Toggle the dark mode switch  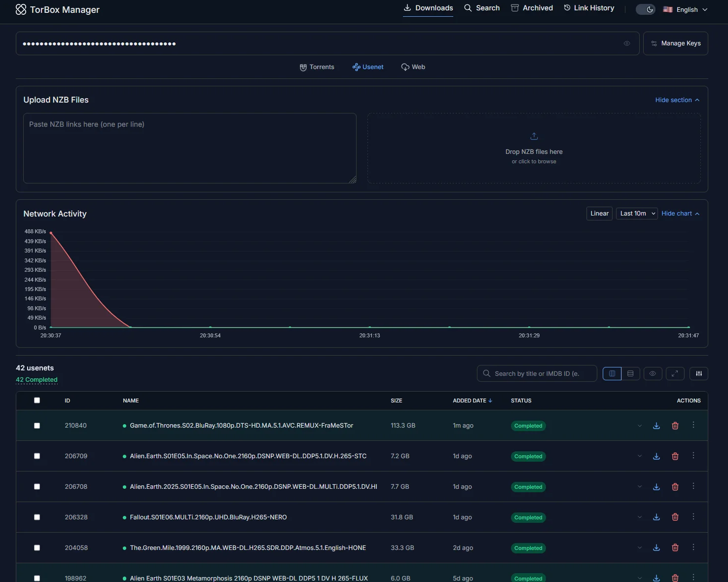click(x=645, y=9)
